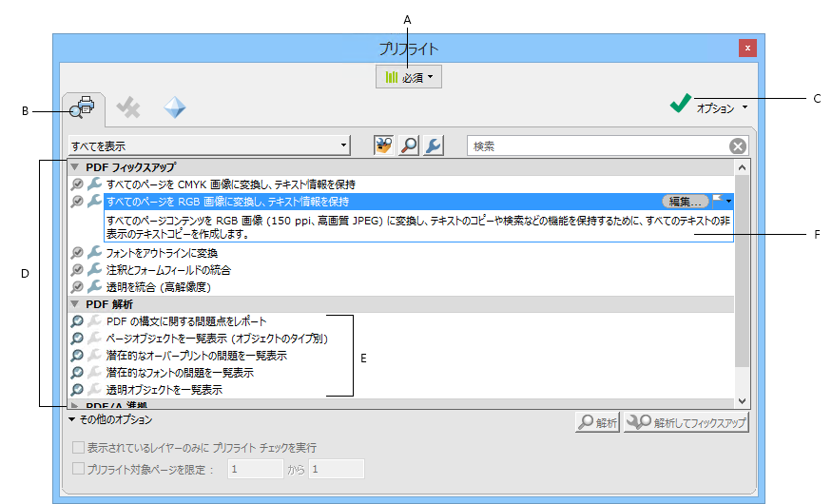The height and width of the screenshot is (504, 832).
Task: Click check icon of 注釈とフォームフィールドの統合 row
Action: click(77, 269)
